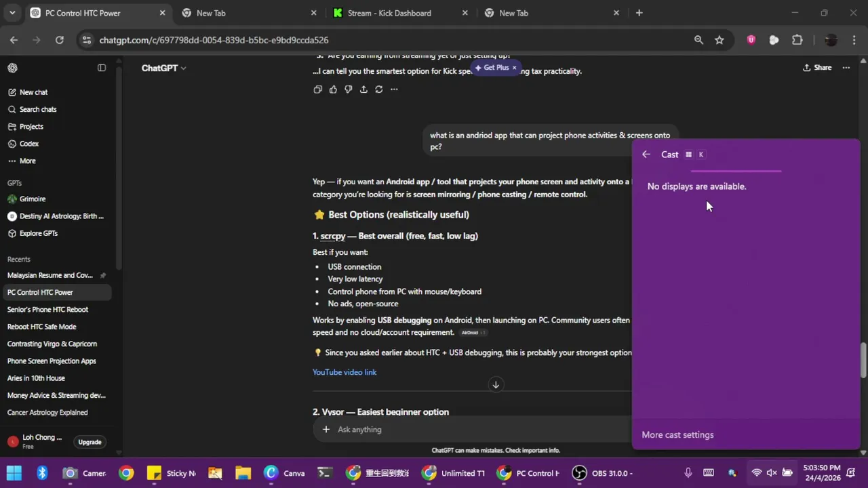Jump to bottom with down arrow button
This screenshot has height=488, width=868.
[496, 384]
